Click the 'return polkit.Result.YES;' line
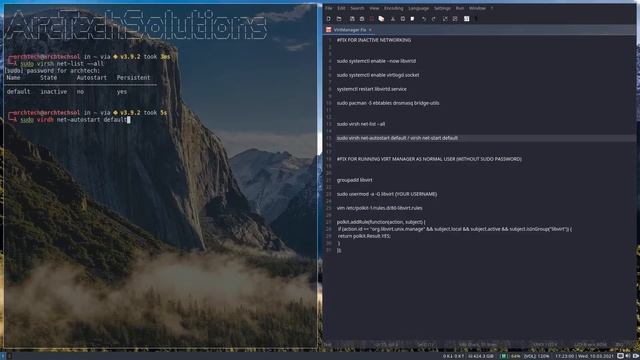 [x=364, y=236]
